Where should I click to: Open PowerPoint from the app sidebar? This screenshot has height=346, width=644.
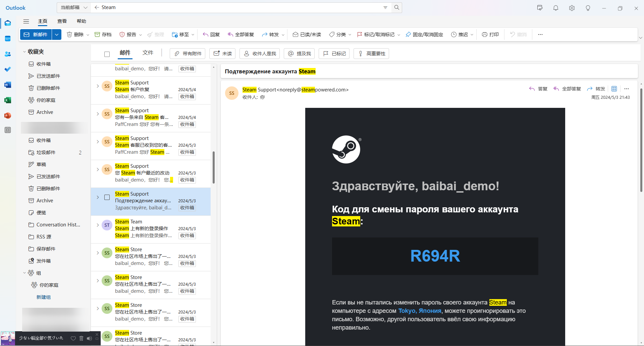click(x=8, y=116)
